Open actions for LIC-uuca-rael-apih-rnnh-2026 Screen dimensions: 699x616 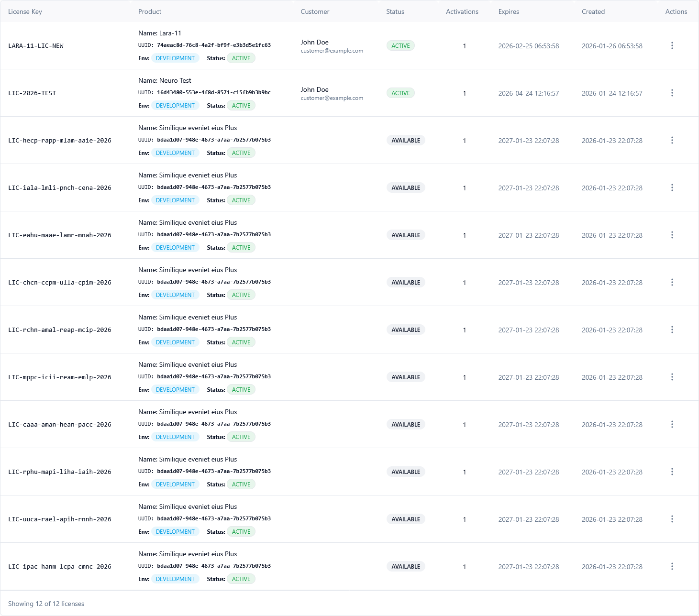[x=672, y=519]
